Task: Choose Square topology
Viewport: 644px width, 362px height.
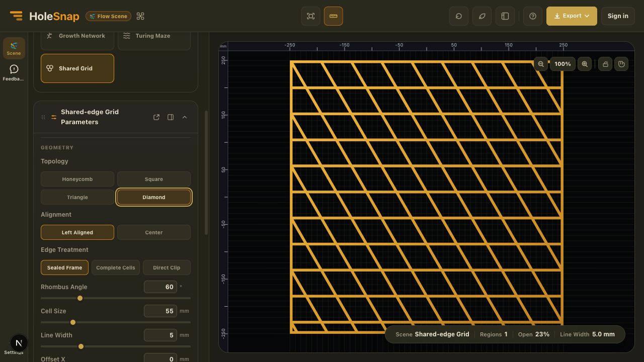Action: pos(154,179)
